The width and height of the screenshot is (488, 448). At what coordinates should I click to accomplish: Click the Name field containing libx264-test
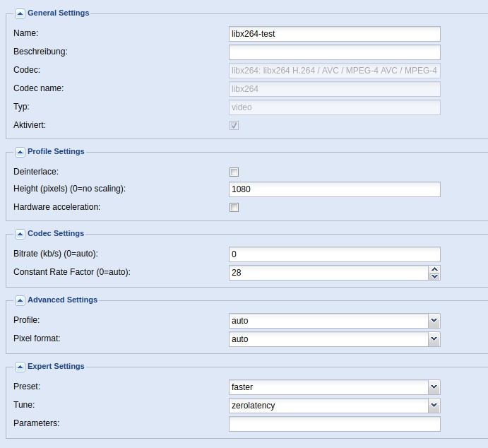click(335, 34)
